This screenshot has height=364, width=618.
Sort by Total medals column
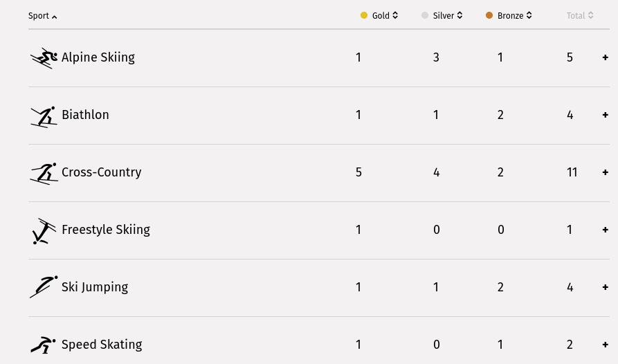click(580, 16)
